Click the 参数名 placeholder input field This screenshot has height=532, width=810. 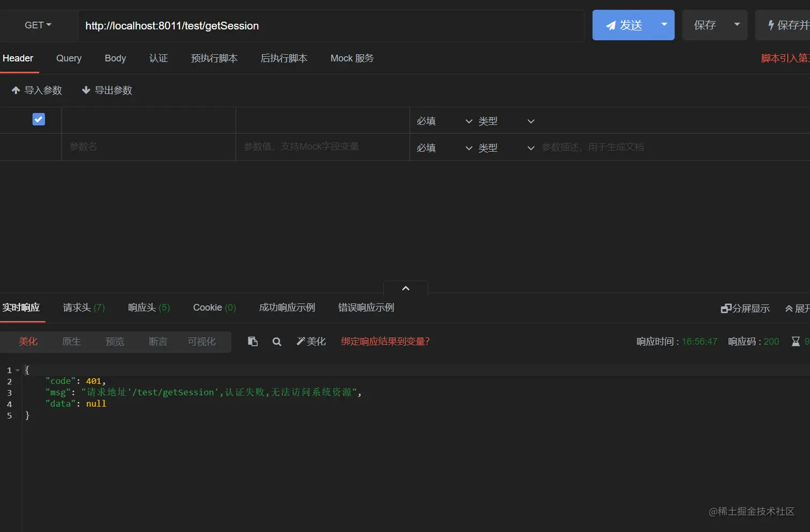pos(148,147)
